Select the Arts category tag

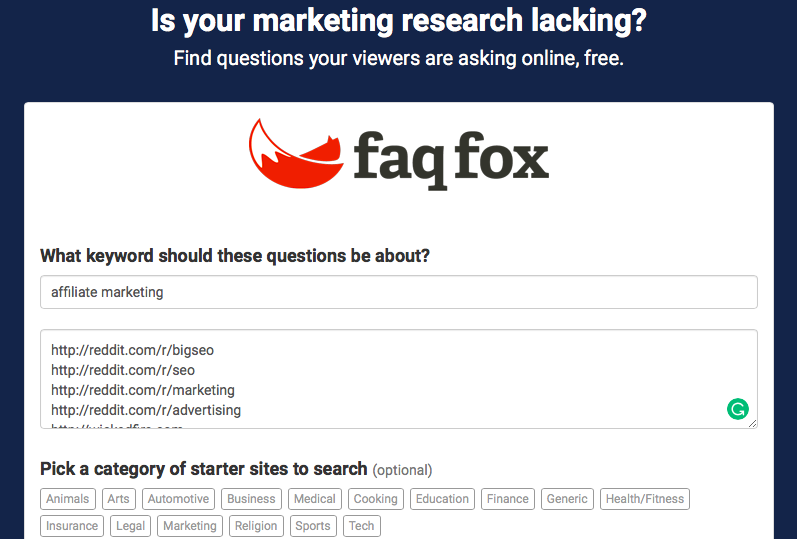pos(119,499)
